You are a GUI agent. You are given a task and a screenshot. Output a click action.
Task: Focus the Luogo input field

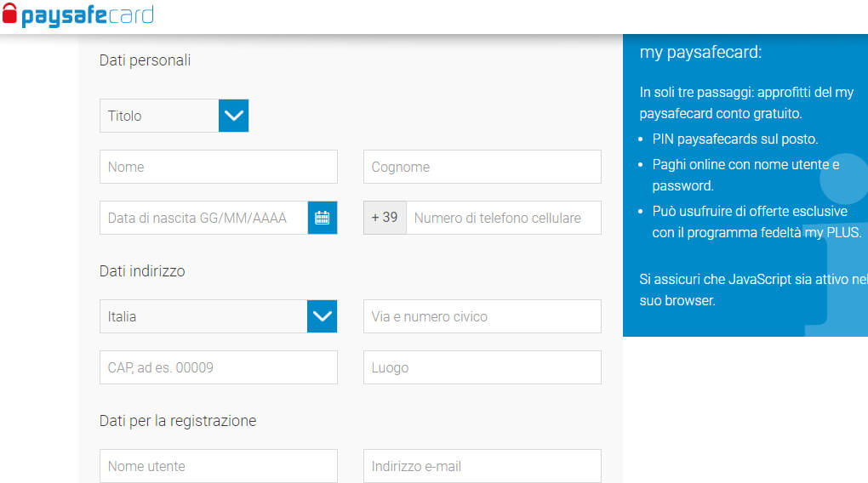[x=483, y=367]
